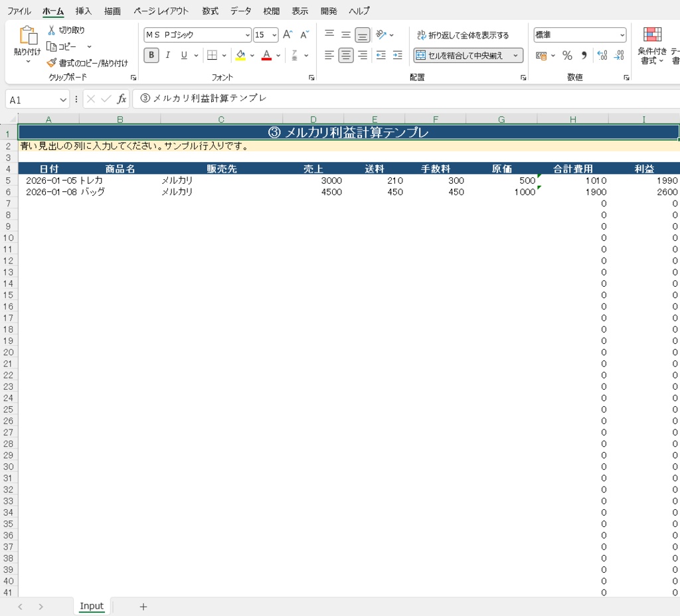
Task: Toggle bold formatting
Action: click(151, 55)
